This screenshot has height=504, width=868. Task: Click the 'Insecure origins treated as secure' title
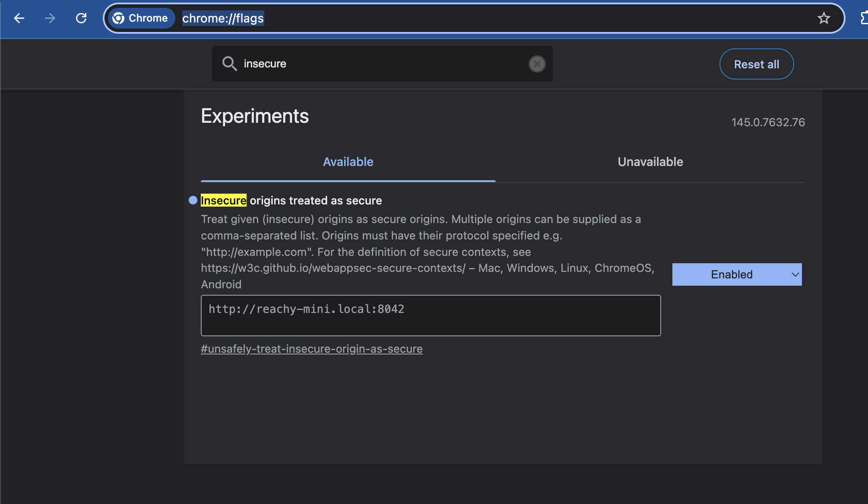[291, 201]
